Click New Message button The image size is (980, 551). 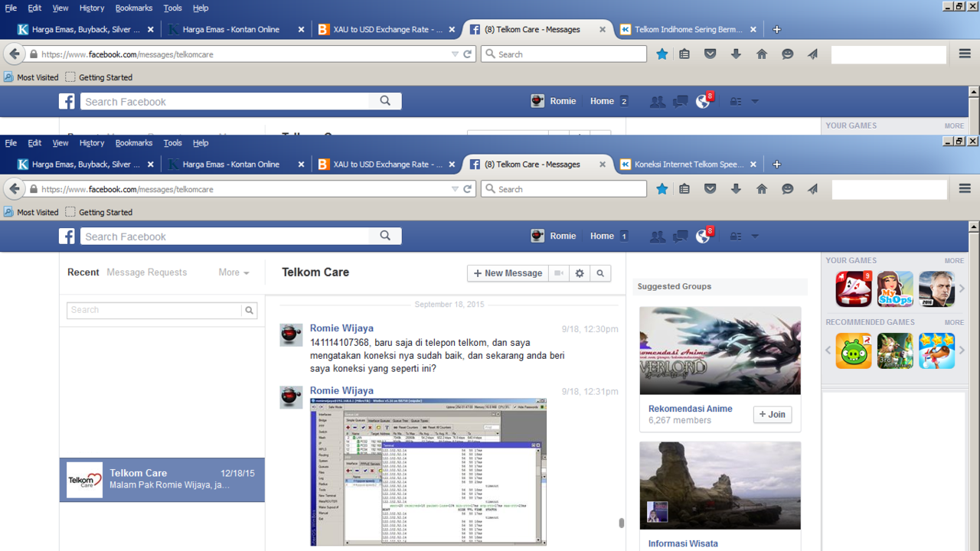[508, 273]
